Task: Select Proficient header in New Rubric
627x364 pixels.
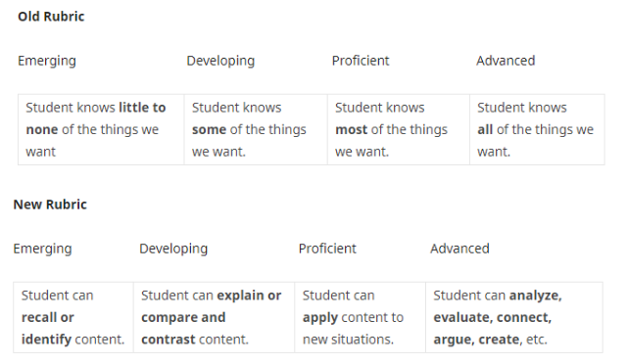Action: [327, 249]
